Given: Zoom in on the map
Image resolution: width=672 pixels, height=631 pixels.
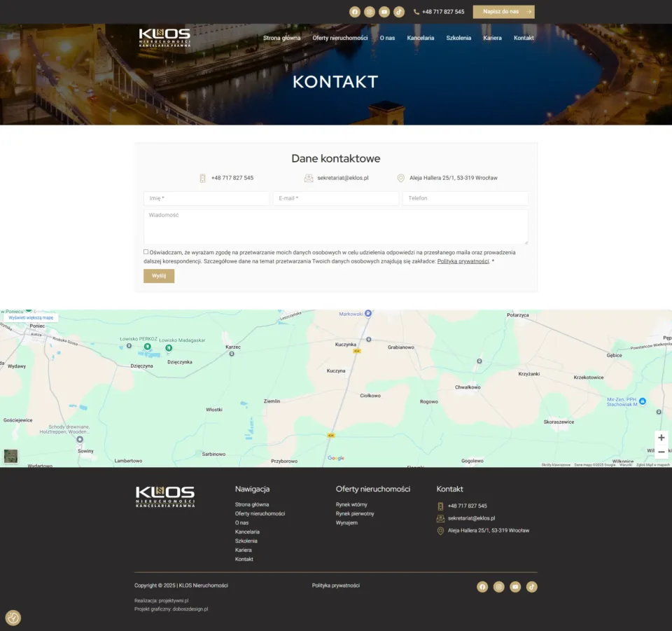Looking at the screenshot, I should pos(661,438).
